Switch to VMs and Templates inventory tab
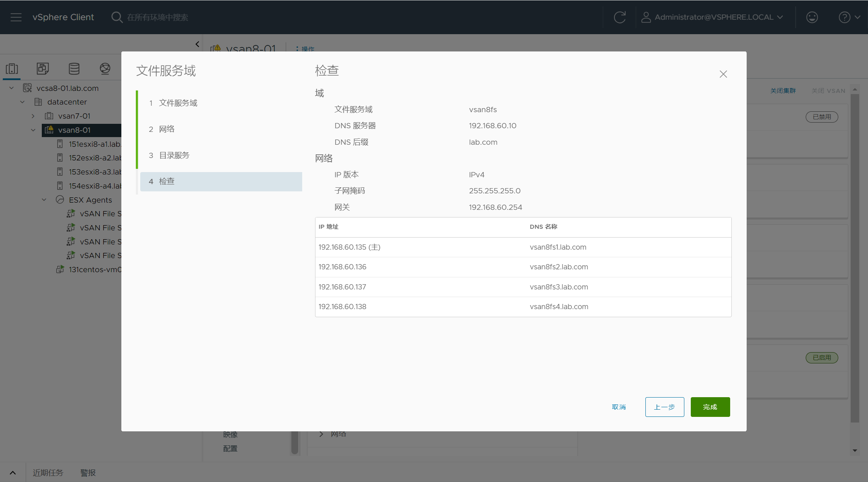Image resolution: width=868 pixels, height=482 pixels. (x=43, y=69)
